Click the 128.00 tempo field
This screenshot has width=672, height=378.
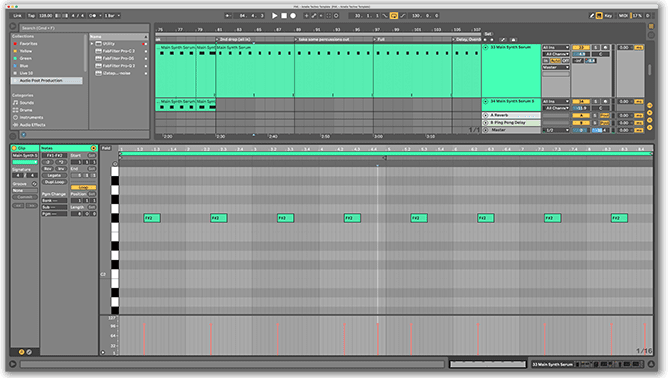pos(45,15)
